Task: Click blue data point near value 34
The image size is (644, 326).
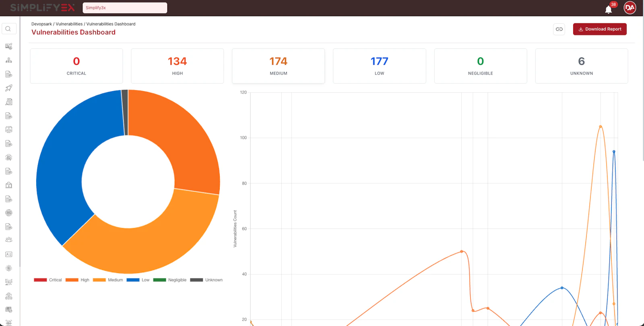Action: coord(562,288)
